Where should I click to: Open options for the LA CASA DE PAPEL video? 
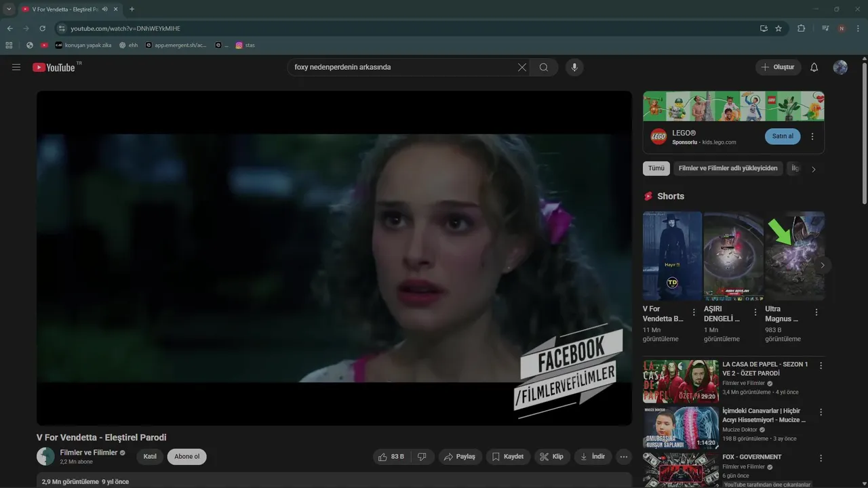pyautogui.click(x=821, y=366)
